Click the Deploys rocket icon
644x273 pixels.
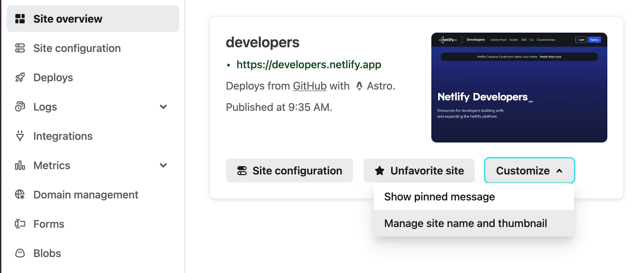click(20, 78)
